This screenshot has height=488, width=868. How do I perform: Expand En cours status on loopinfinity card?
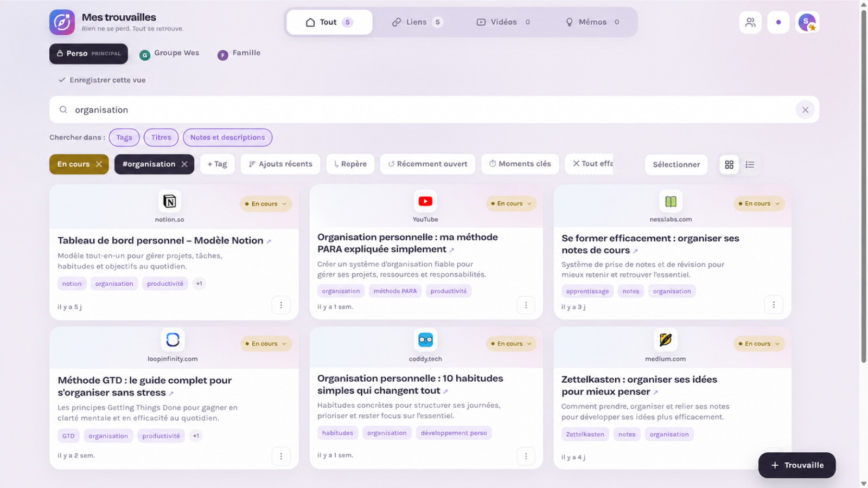tap(266, 344)
